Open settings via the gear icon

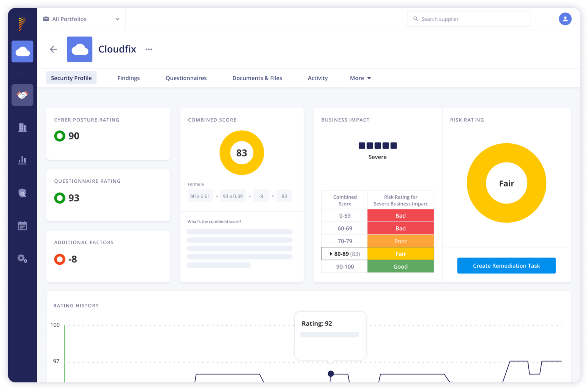point(22,259)
